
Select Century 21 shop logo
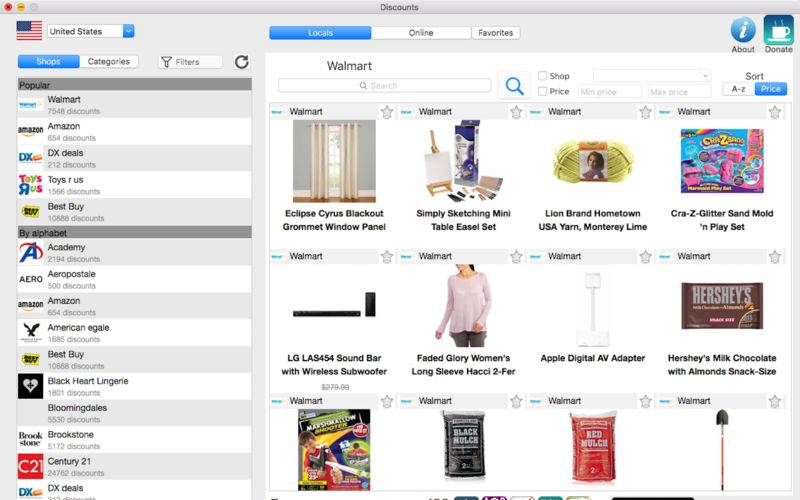[31, 466]
